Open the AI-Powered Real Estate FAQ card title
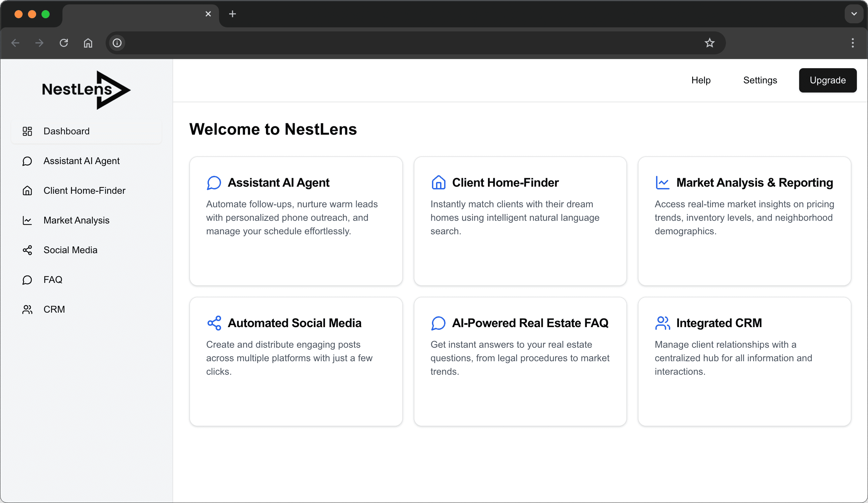 coord(530,323)
